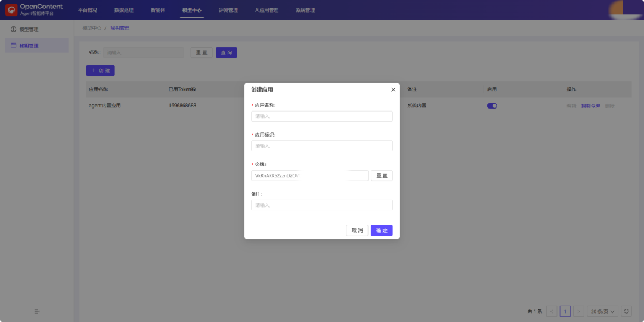The width and height of the screenshot is (644, 322).
Task: Click the 已用Token数 column header
Action: coord(182,89)
